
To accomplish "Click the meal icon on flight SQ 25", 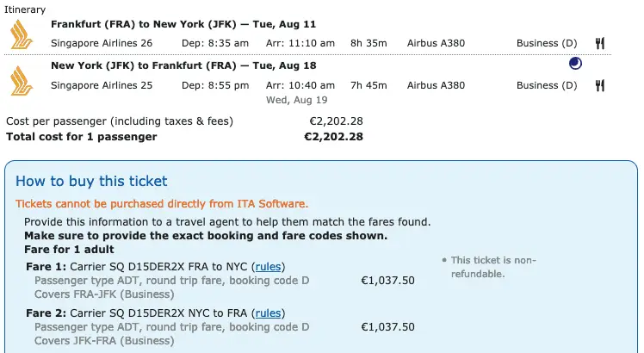I will [600, 85].
